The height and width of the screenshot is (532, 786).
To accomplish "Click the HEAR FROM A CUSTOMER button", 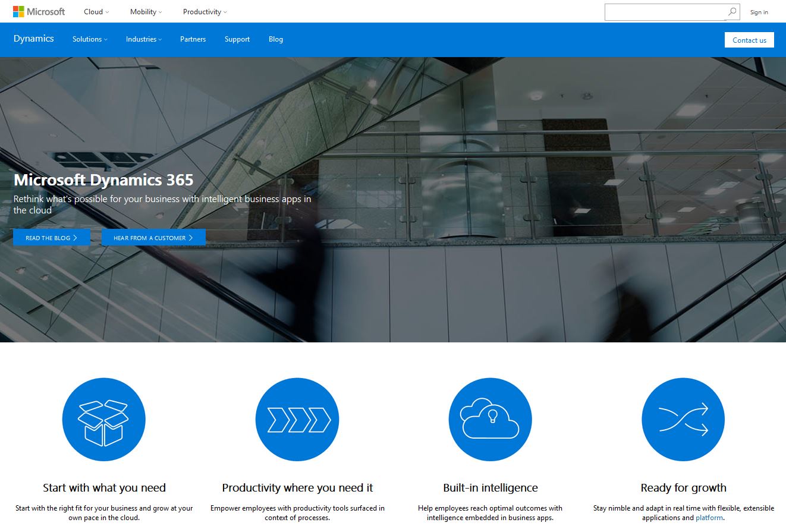I will coord(153,238).
